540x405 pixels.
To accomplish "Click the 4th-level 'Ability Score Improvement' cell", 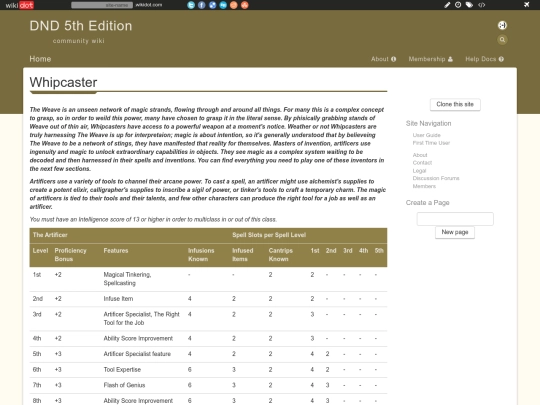I will (138, 339).
